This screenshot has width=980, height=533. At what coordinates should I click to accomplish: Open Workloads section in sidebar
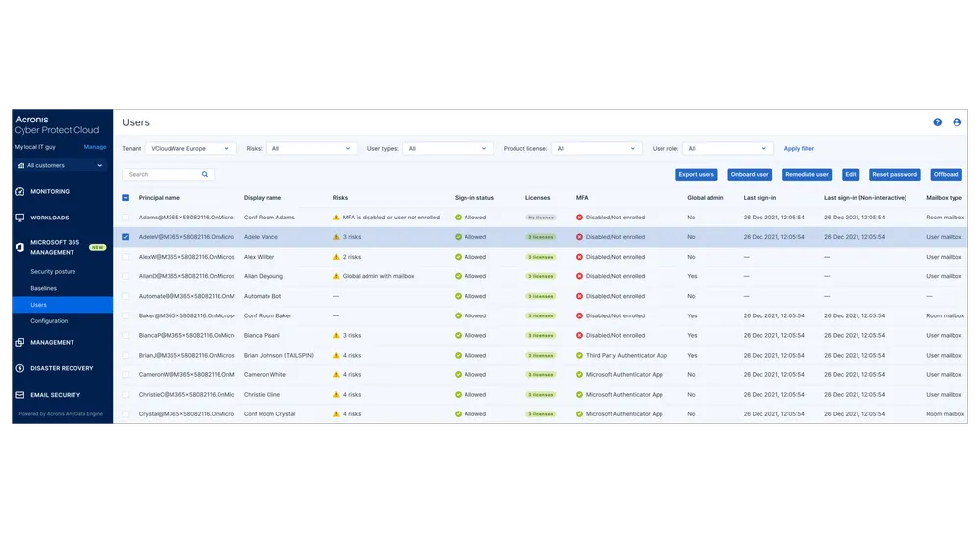pos(49,218)
